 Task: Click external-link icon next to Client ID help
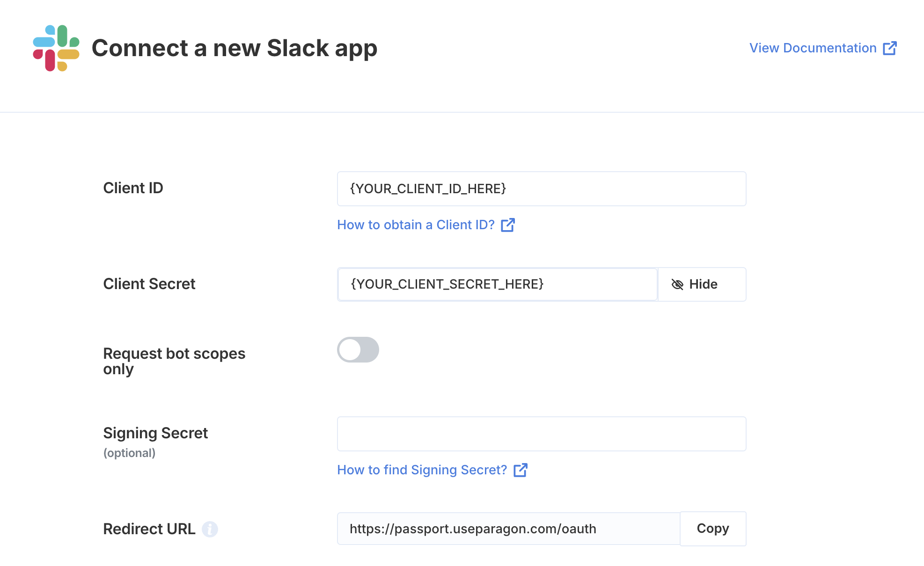[508, 225]
